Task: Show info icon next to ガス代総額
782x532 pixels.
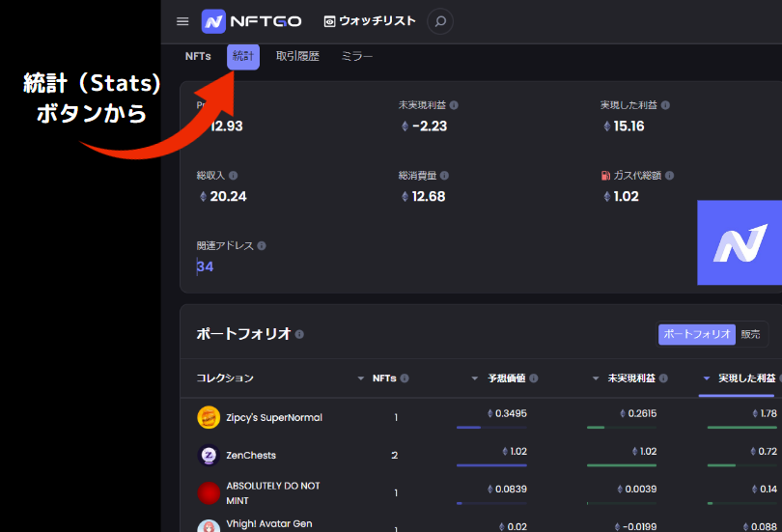Action: 669,176
